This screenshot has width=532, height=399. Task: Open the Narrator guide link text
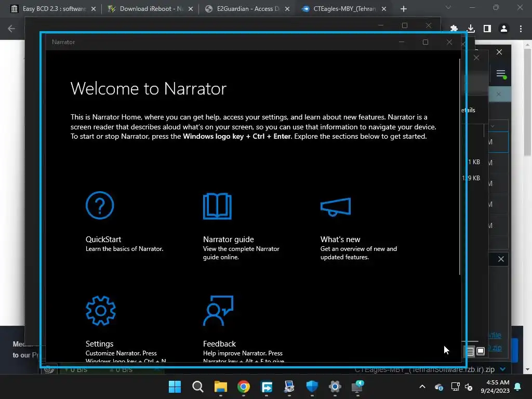pyautogui.click(x=229, y=239)
